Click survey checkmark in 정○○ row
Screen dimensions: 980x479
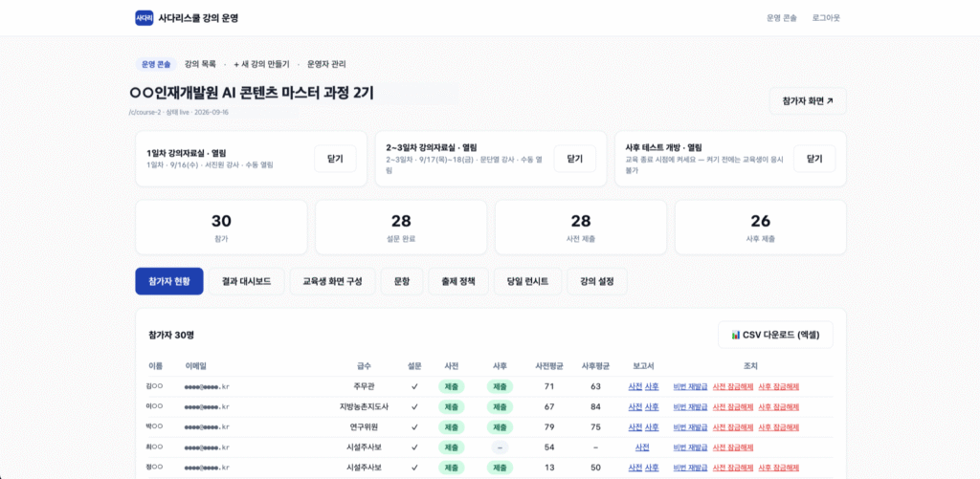414,468
